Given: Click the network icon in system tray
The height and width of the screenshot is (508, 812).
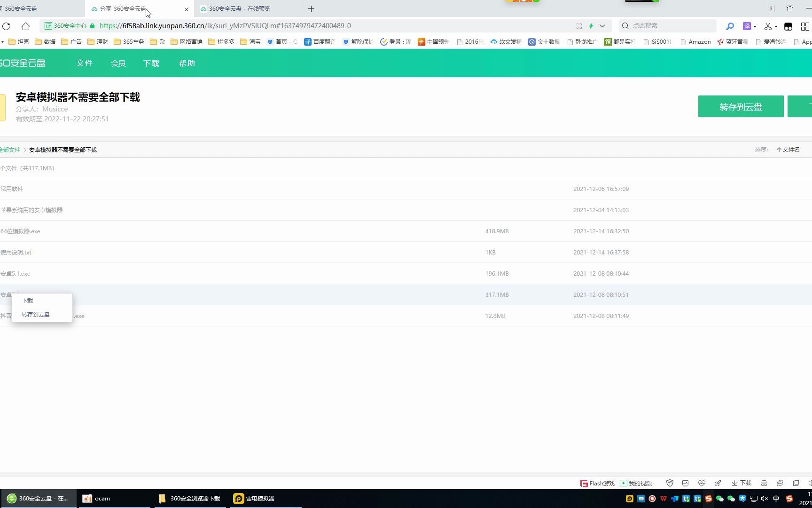Looking at the screenshot, I should [753, 499].
